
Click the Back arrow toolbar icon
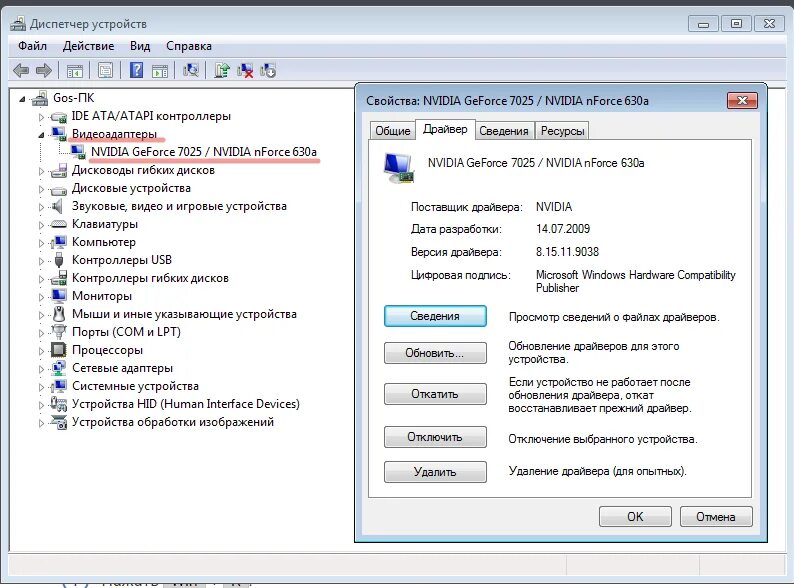[21, 70]
